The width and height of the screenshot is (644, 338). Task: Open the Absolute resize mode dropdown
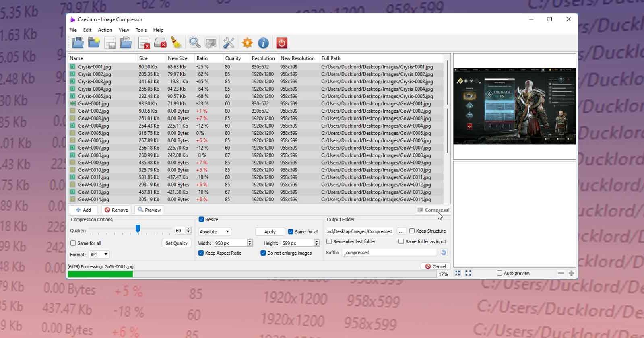pyautogui.click(x=215, y=231)
